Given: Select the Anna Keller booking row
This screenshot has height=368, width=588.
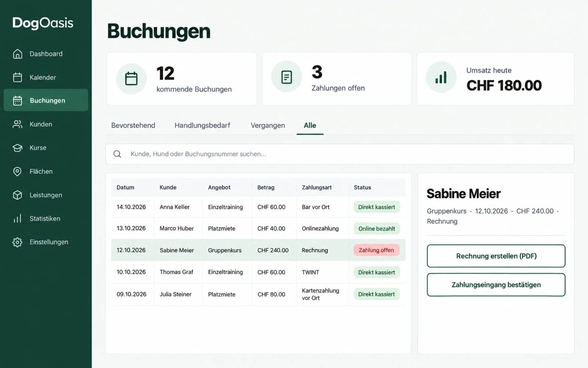Looking at the screenshot, I should [x=258, y=207].
